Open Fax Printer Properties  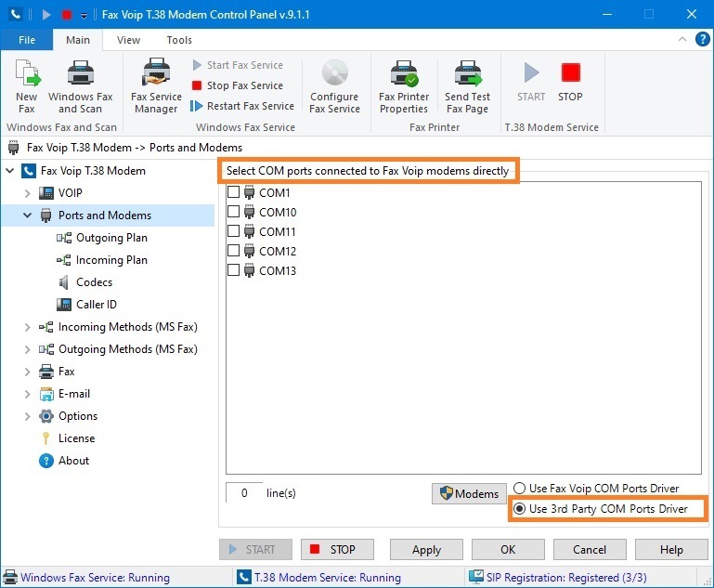point(404,86)
